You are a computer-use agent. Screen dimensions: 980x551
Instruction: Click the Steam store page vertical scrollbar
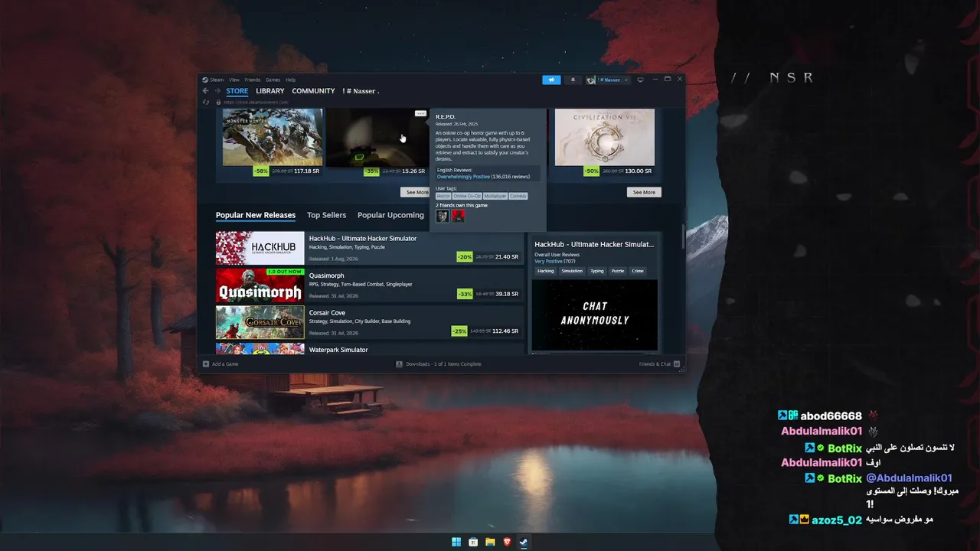(x=682, y=237)
